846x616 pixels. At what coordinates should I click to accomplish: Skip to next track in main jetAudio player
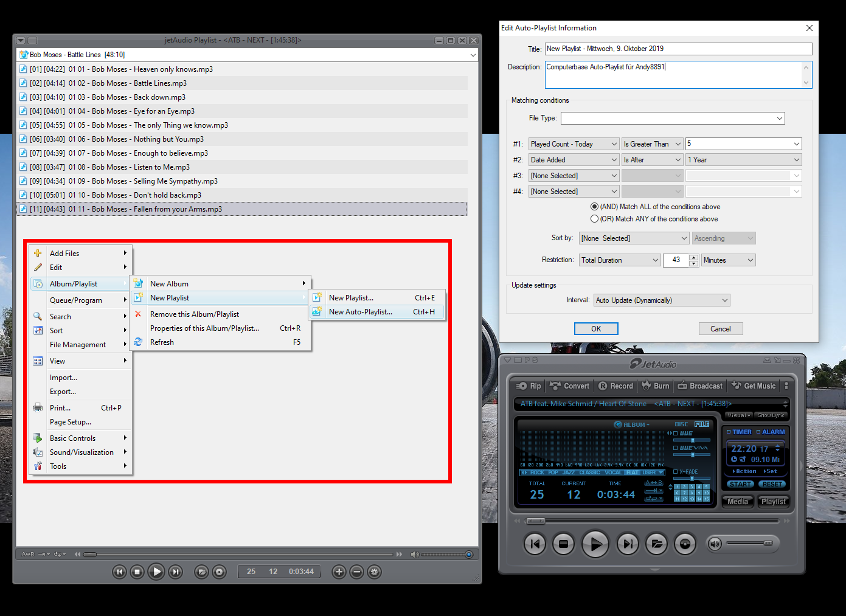(x=628, y=544)
